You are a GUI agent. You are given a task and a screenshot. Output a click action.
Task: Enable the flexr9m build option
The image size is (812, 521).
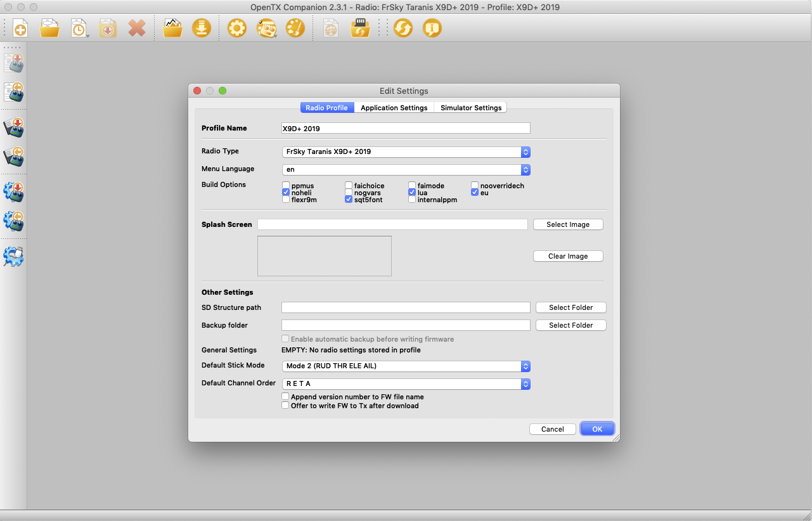pos(286,200)
